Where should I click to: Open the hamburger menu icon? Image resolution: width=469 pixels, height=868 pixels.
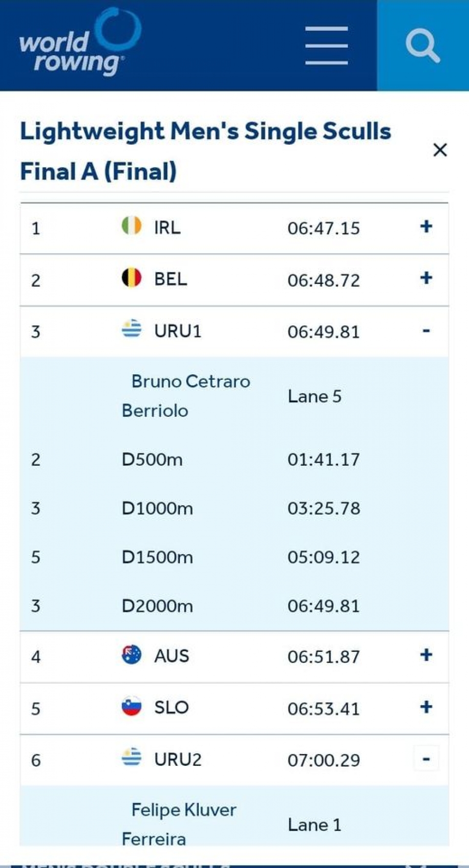(x=326, y=45)
